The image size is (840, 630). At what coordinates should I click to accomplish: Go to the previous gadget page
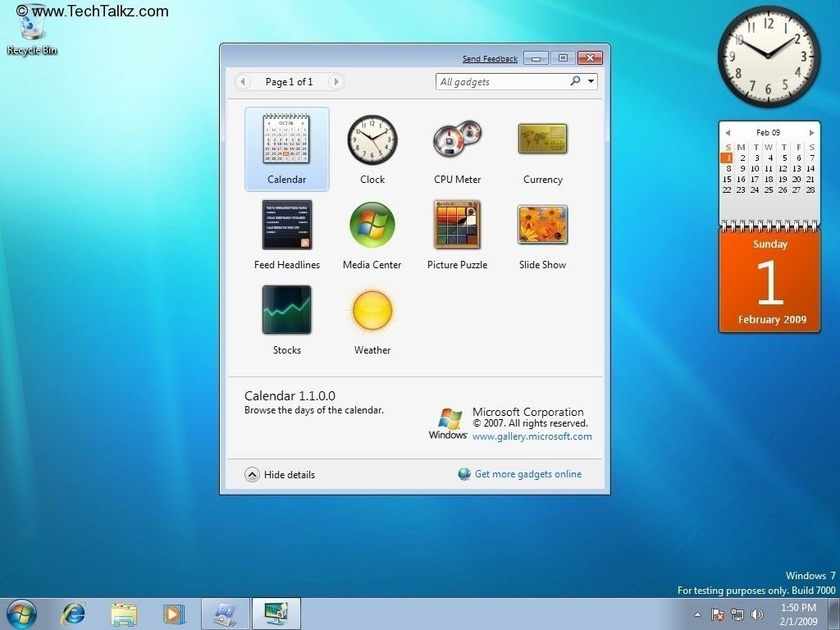pyautogui.click(x=243, y=81)
